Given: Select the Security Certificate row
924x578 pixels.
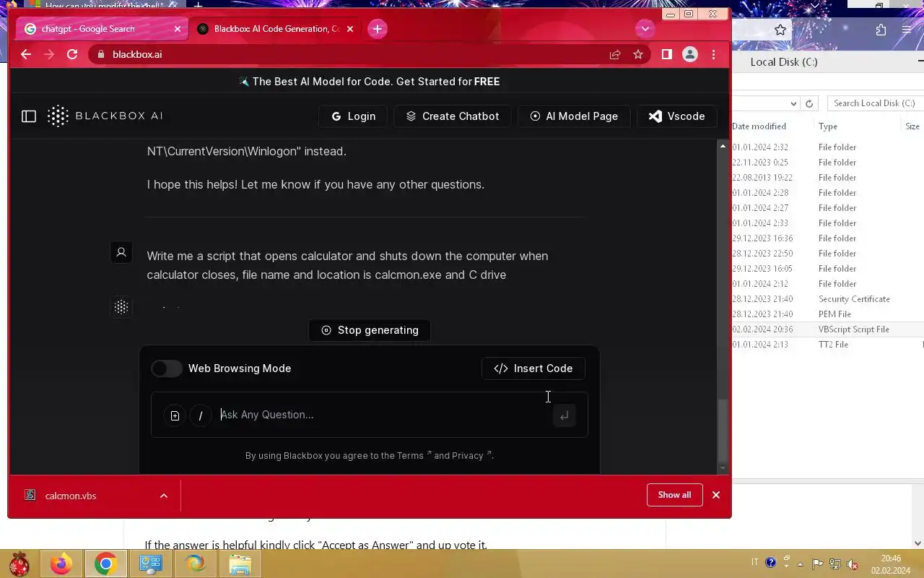Looking at the screenshot, I should coord(828,299).
